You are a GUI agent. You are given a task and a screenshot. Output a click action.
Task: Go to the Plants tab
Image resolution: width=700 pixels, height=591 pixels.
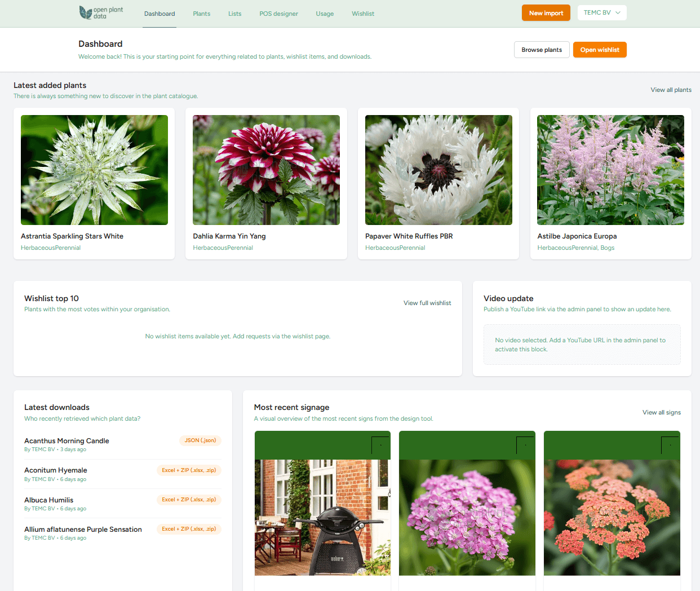[201, 14]
